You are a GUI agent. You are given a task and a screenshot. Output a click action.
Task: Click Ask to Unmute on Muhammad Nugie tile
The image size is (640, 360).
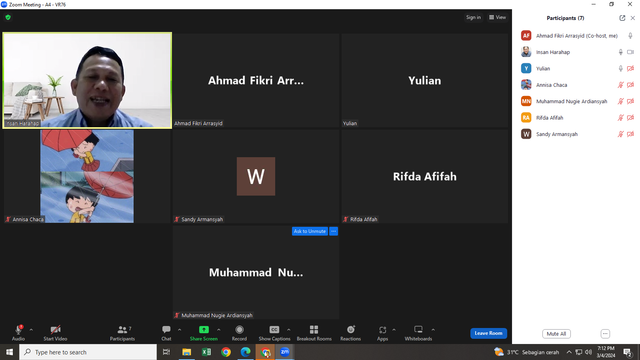(x=310, y=231)
